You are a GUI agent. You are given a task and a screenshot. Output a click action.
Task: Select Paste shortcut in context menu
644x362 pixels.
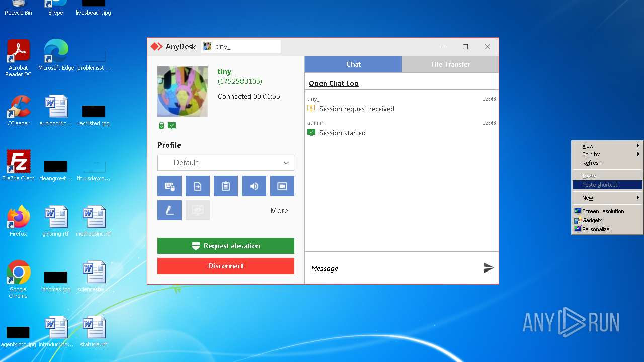(607, 185)
